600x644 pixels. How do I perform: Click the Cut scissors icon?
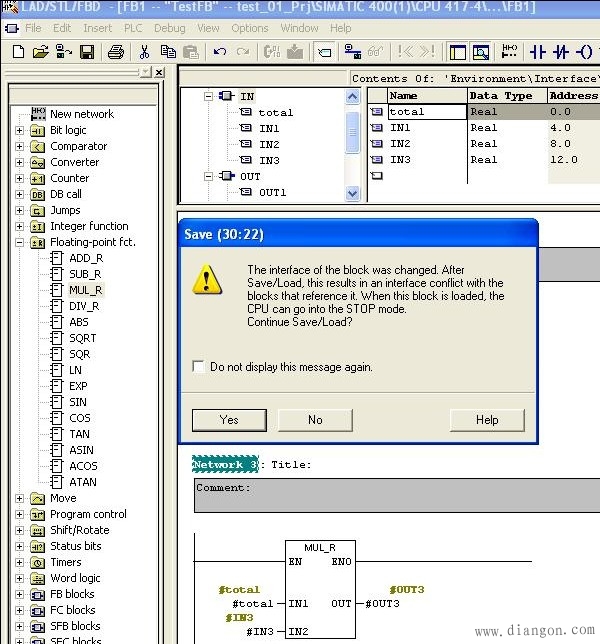point(145,52)
